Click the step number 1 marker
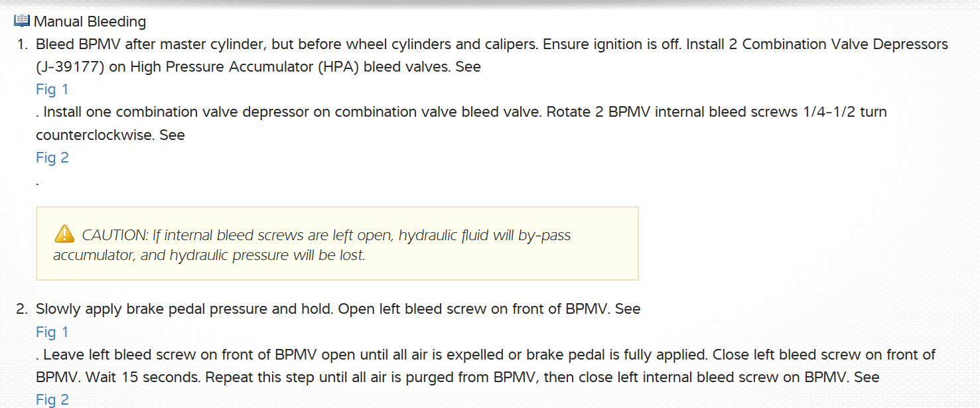980x408 pixels. coord(23,45)
